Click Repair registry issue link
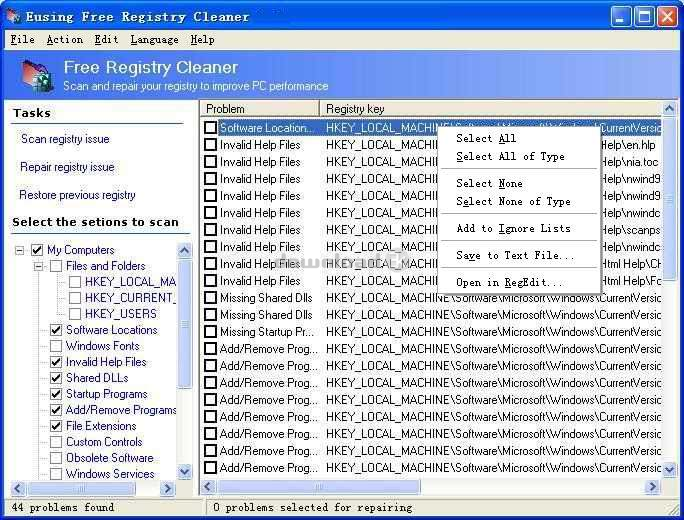 click(x=67, y=167)
